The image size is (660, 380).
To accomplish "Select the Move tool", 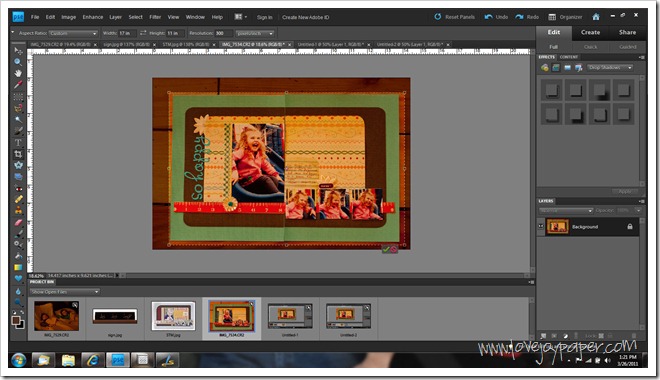I will point(18,51).
